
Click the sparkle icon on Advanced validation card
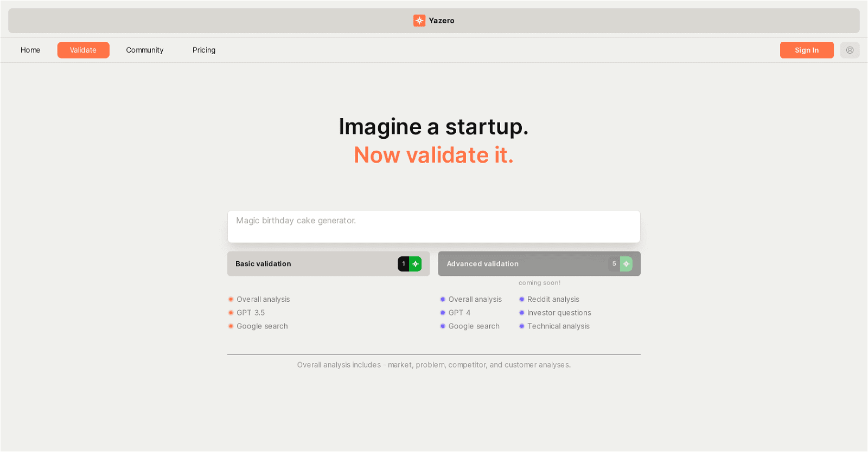[x=627, y=264]
